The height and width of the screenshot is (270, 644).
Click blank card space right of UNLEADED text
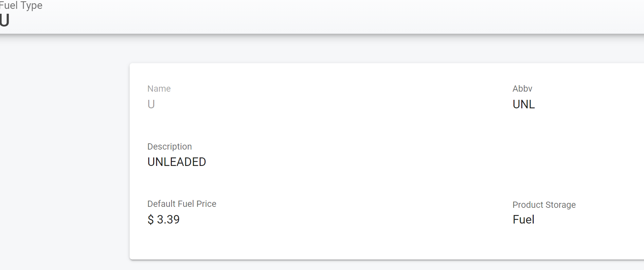[327, 162]
